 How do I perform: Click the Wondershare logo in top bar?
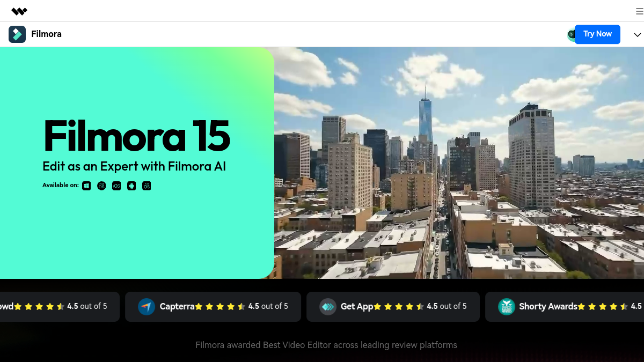(19, 11)
